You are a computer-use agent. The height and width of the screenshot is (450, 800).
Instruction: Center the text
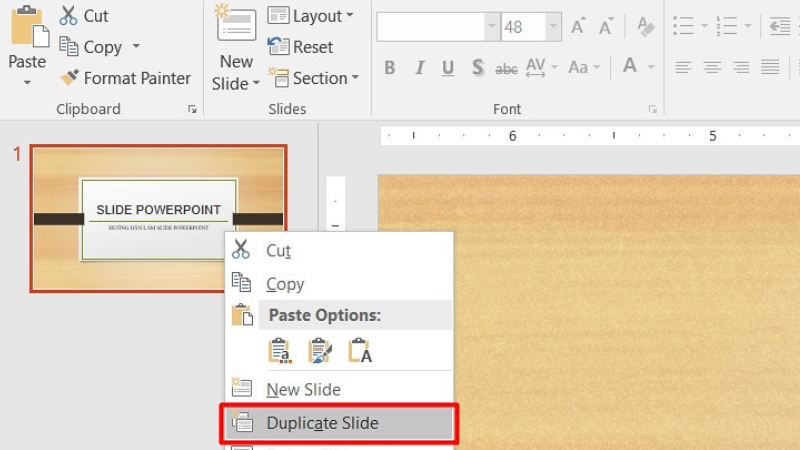[712, 67]
